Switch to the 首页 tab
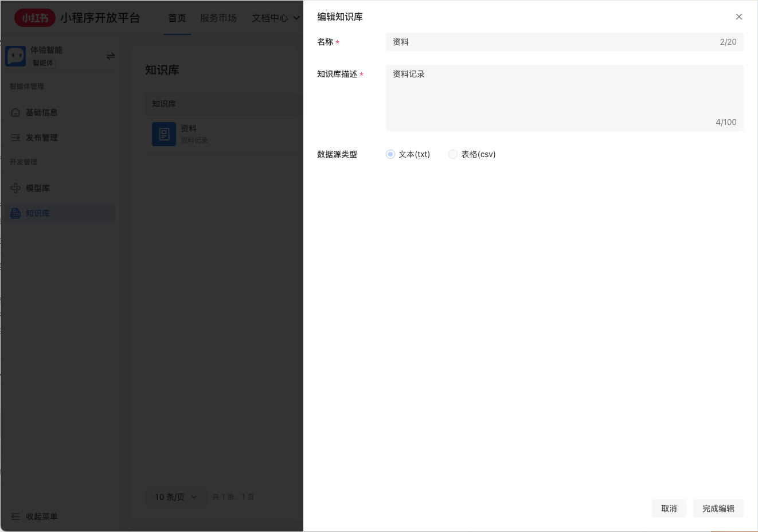Viewport: 758px width, 532px height. coord(177,18)
